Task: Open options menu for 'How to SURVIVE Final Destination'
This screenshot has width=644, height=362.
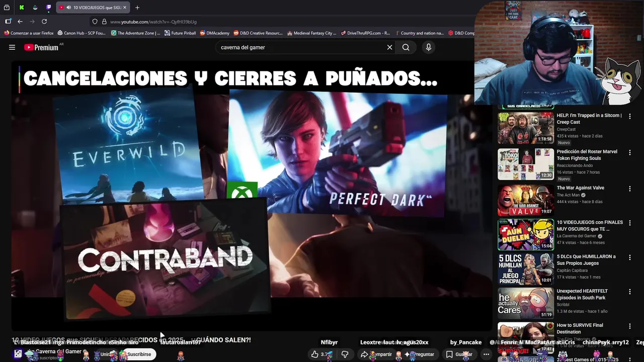Action: coord(629,326)
